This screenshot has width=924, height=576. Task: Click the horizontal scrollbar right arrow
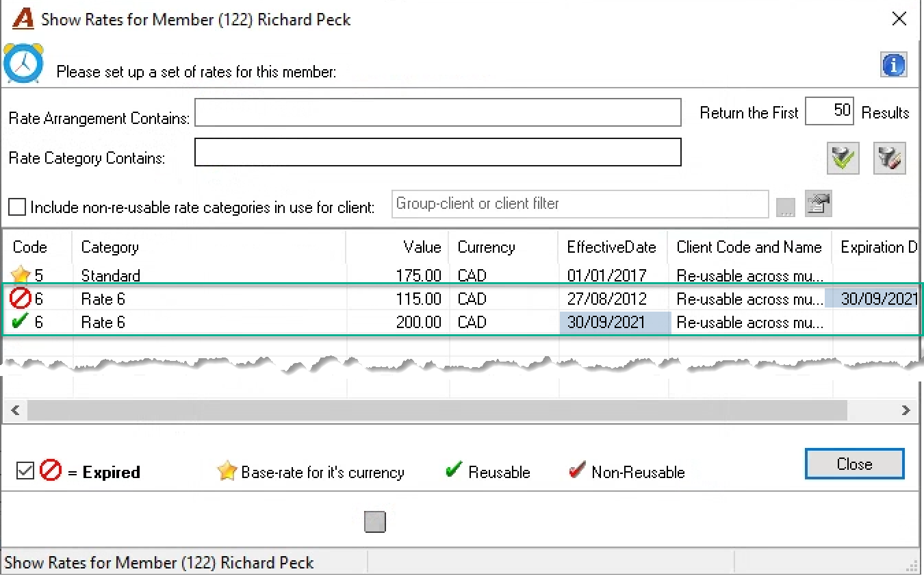click(906, 410)
